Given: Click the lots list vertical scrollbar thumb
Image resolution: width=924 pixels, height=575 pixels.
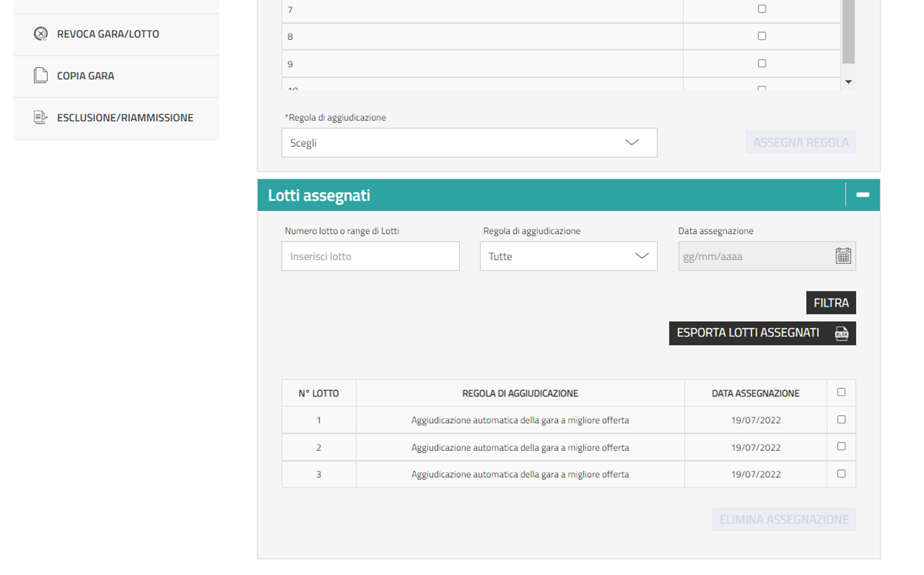Looking at the screenshot, I should (x=849, y=31).
